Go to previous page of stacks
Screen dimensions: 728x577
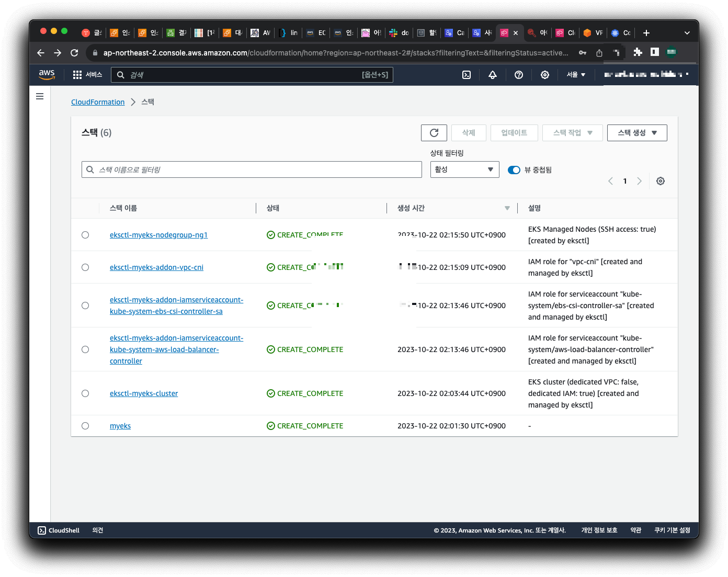(x=610, y=181)
